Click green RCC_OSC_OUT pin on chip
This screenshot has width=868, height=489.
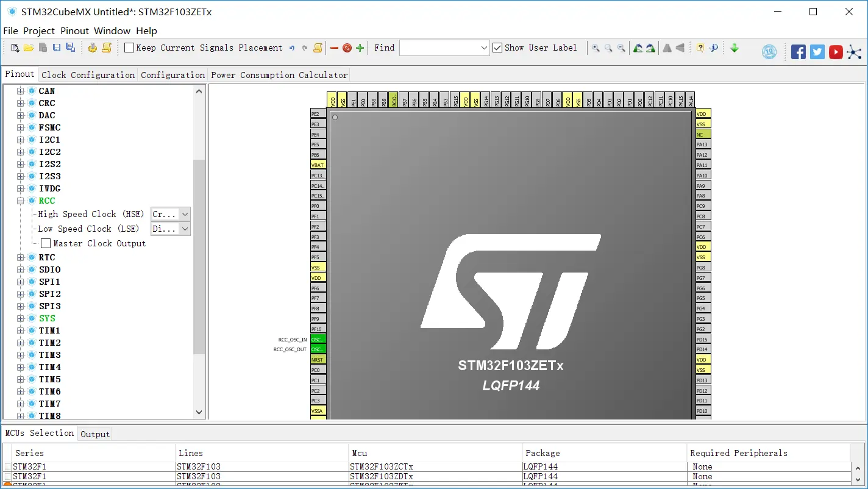click(318, 349)
